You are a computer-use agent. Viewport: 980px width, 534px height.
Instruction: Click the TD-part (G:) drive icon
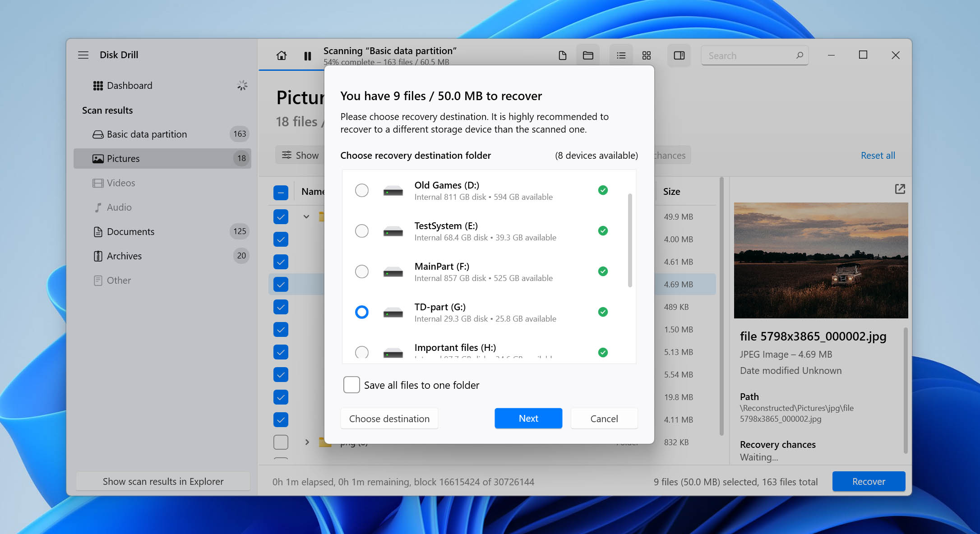(393, 313)
